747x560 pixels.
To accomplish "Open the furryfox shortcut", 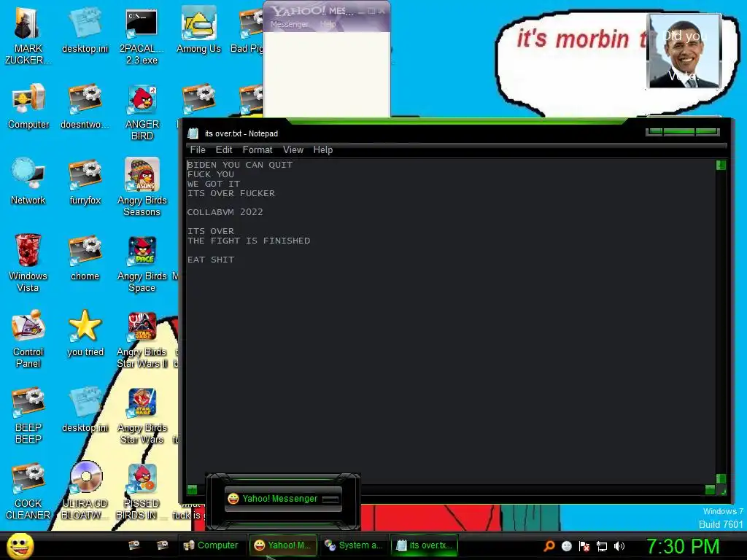I will (x=85, y=182).
